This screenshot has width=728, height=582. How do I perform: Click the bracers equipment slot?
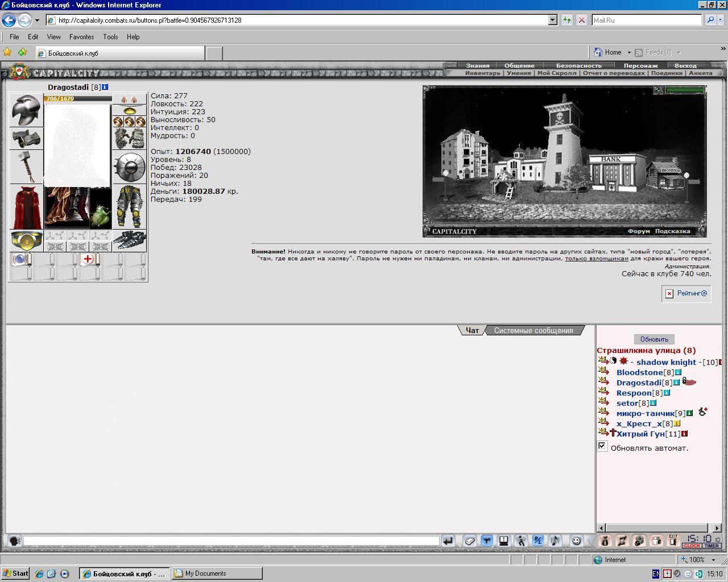tap(26, 139)
